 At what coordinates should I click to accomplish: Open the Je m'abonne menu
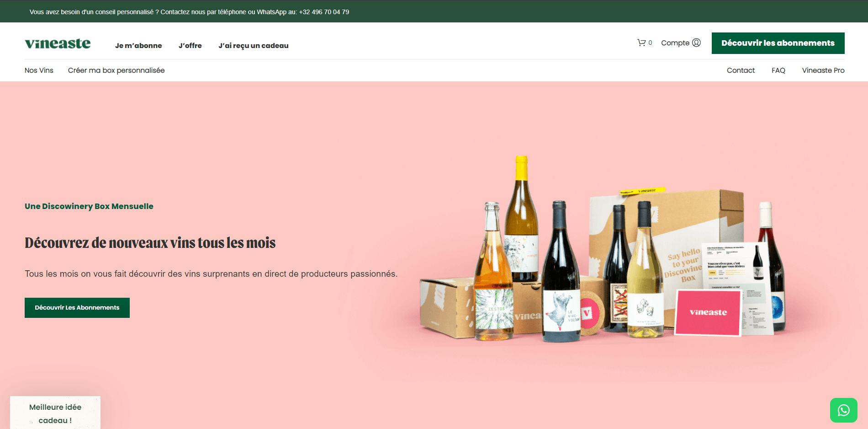[138, 45]
